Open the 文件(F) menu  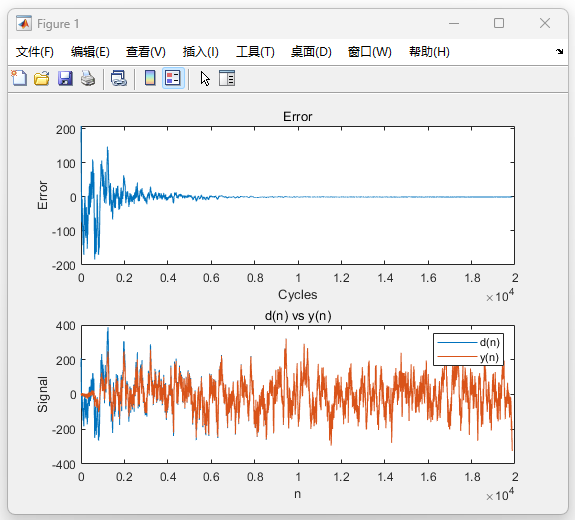34,52
